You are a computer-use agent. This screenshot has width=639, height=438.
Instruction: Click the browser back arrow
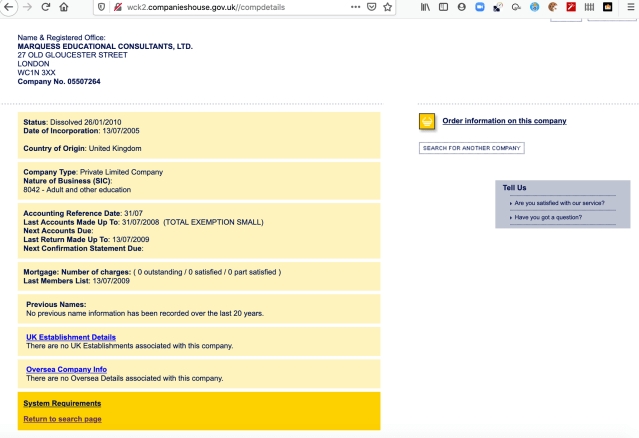8,7
